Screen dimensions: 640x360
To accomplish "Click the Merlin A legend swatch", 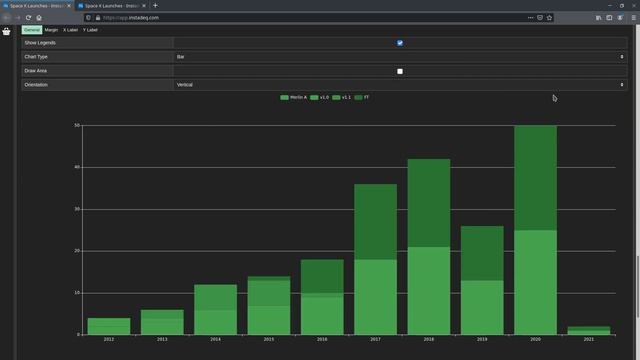I will (x=284, y=98).
